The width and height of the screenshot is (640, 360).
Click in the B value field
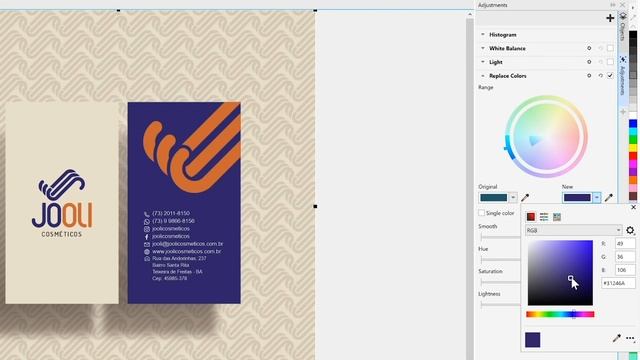pos(625,270)
